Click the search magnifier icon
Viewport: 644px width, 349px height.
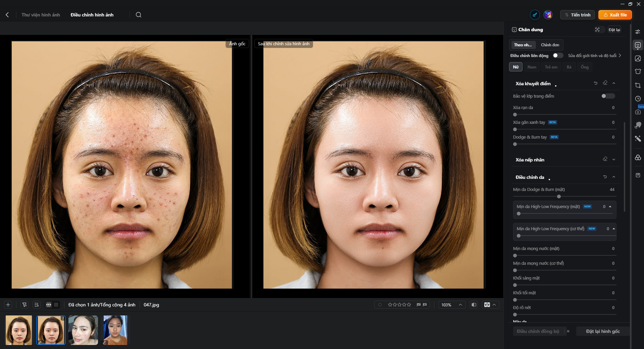(x=138, y=15)
